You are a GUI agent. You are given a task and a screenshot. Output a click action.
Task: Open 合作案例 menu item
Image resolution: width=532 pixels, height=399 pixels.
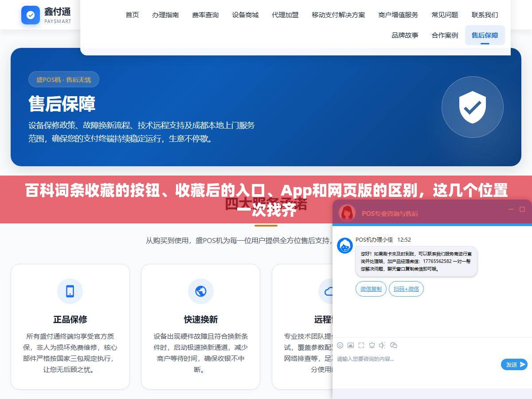(x=445, y=35)
